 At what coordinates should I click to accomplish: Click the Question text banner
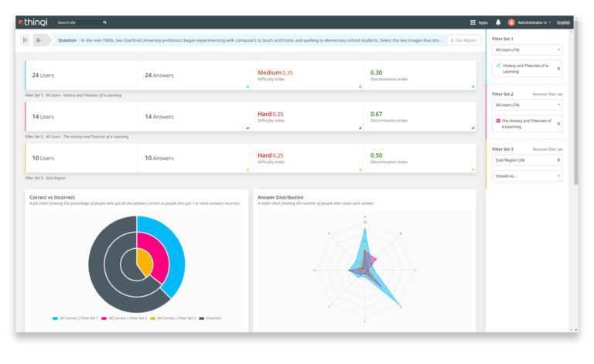[x=250, y=40]
